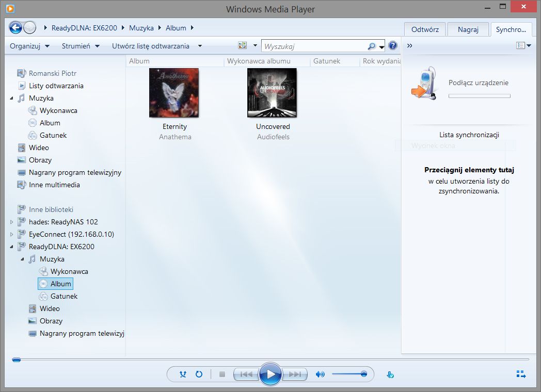Viewport: 541px width, 392px height.
Task: Open the view options icon
Action: 243,45
